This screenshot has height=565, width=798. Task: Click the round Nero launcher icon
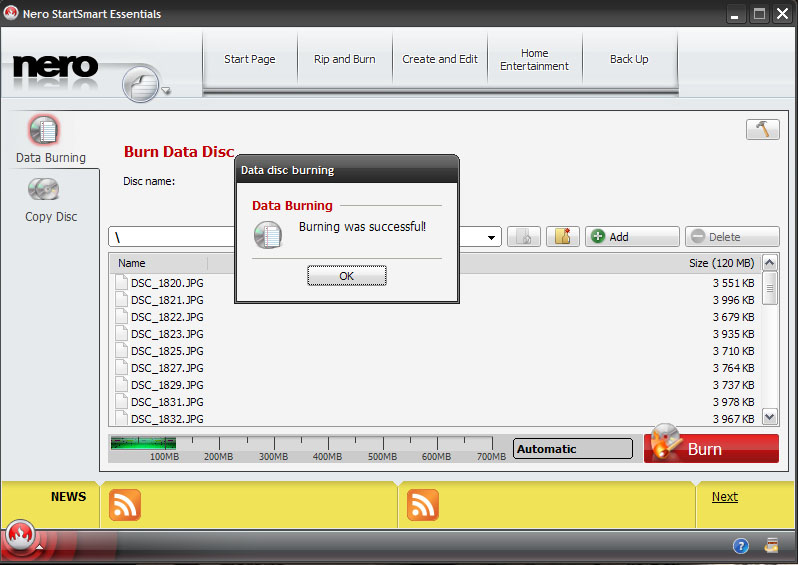(x=140, y=84)
